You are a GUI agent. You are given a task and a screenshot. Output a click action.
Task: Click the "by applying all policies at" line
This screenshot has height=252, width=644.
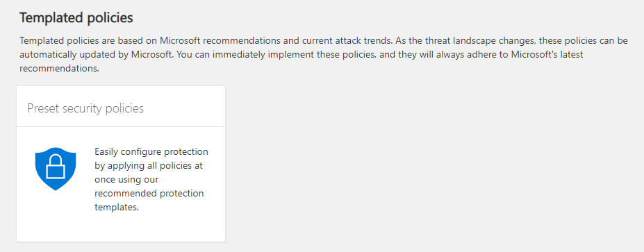click(x=149, y=166)
